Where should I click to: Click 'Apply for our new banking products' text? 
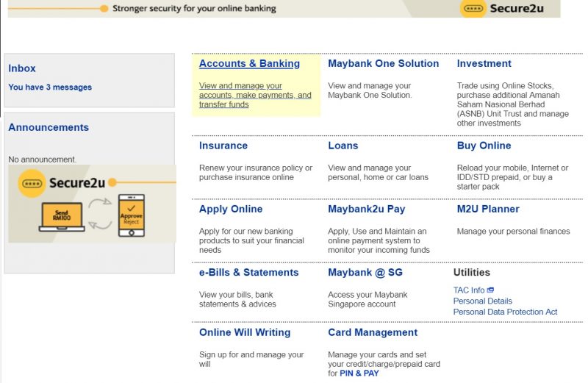click(x=251, y=240)
